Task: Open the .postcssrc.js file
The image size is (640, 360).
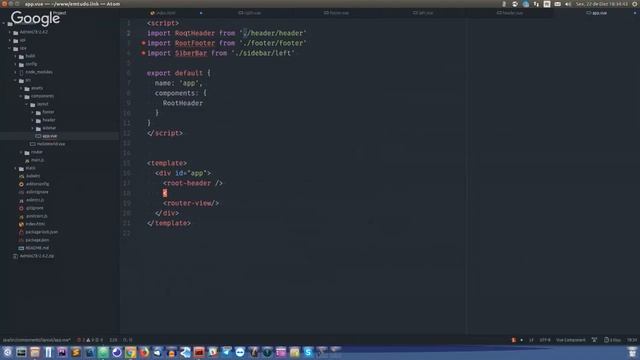Action: coord(36,216)
